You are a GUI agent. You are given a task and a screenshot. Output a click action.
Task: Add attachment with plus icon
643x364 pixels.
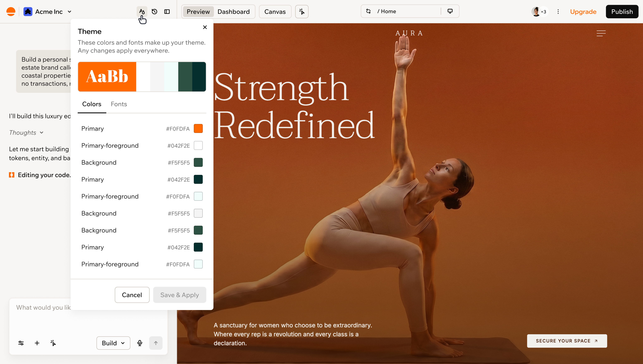tap(37, 343)
